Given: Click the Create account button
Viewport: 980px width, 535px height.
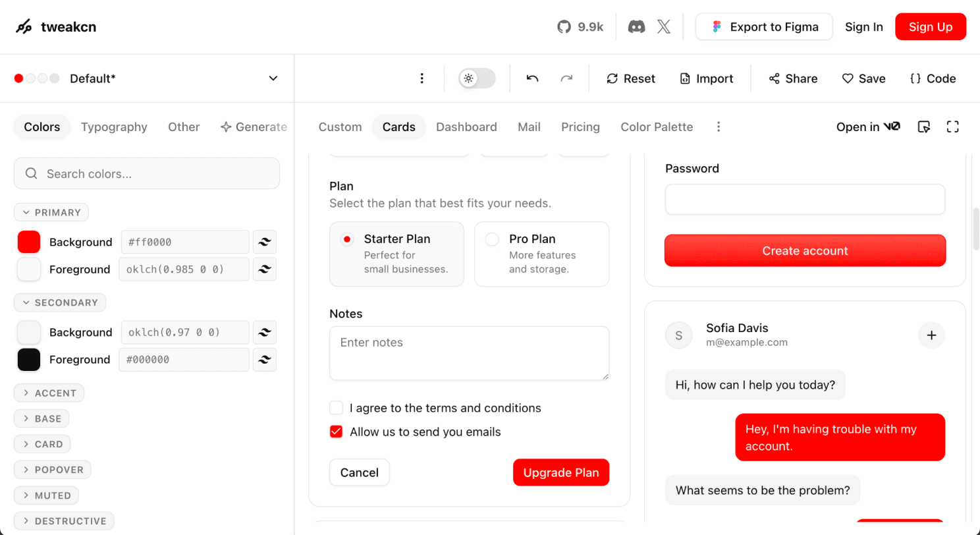Looking at the screenshot, I should [805, 250].
